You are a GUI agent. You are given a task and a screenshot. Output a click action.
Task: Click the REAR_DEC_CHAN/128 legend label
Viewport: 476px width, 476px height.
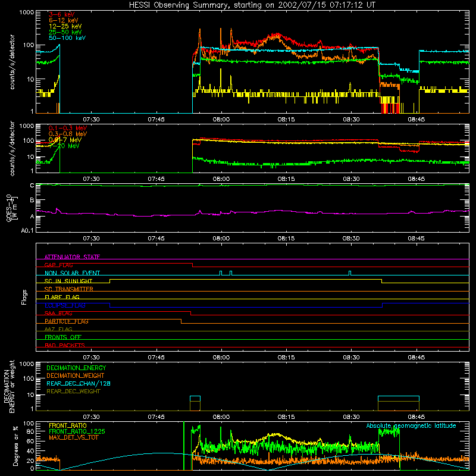click(x=79, y=383)
